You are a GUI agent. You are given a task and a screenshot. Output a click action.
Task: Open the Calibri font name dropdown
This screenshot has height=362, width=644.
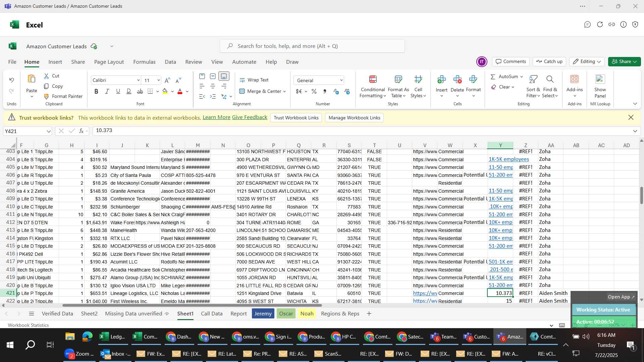138,80
